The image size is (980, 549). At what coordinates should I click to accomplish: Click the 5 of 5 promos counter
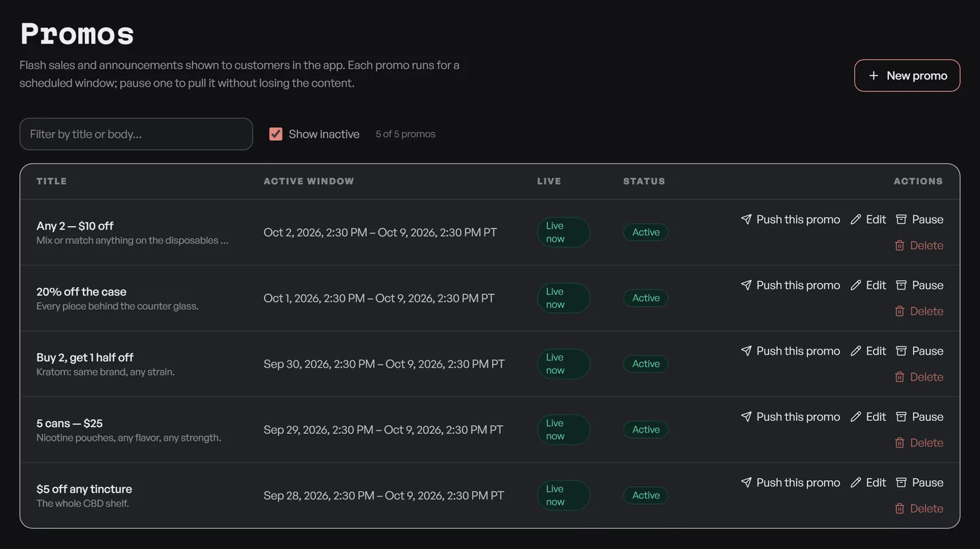[x=406, y=134]
